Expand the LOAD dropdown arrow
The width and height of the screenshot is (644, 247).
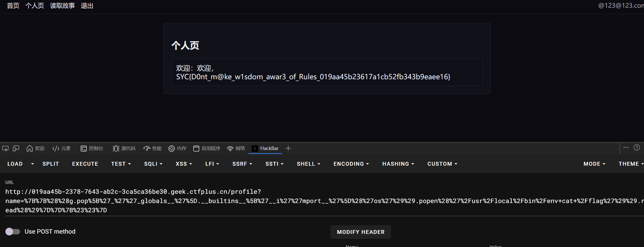32,164
